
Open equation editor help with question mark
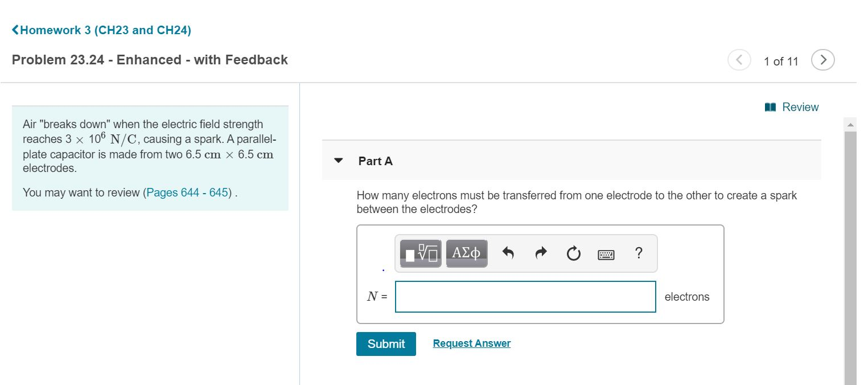pyautogui.click(x=639, y=253)
